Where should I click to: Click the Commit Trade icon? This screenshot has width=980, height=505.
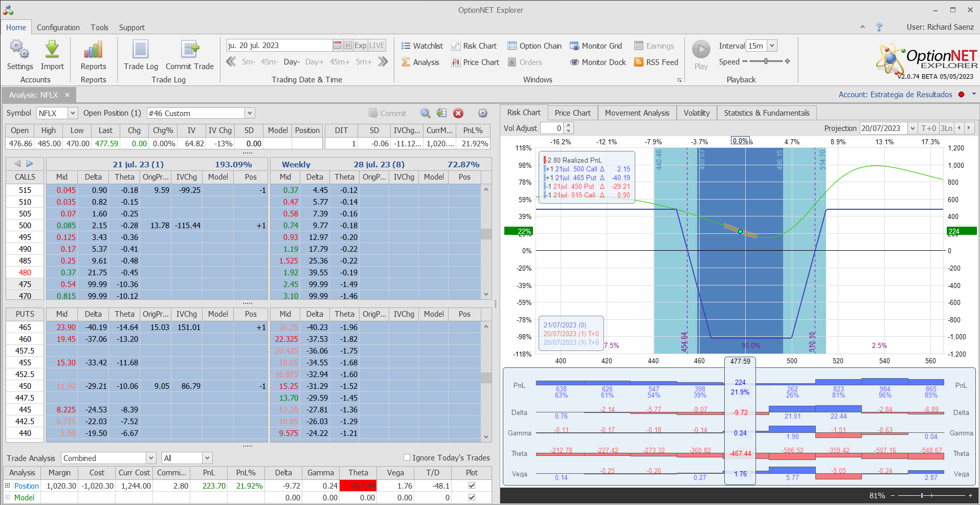190,50
